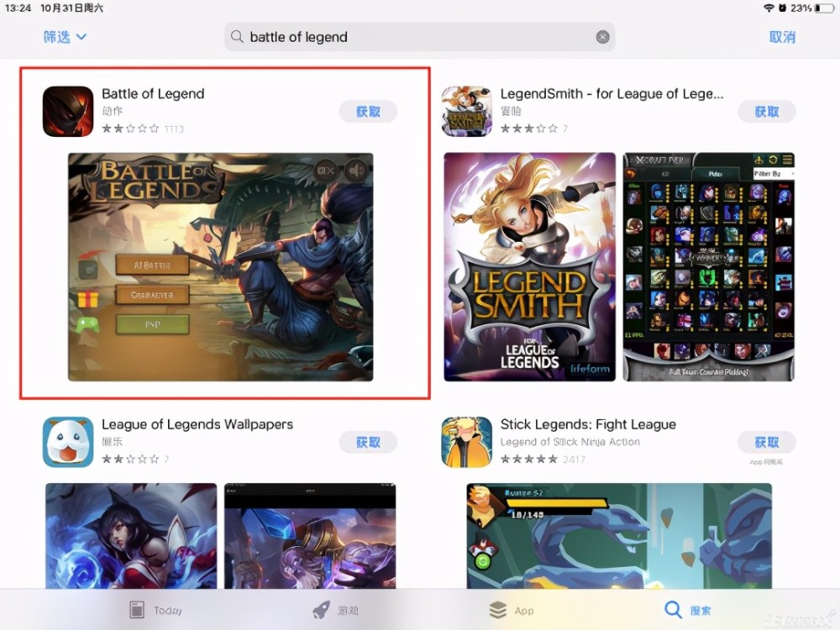Get the LegendSmith app
This screenshot has height=630, width=840.
tap(767, 112)
